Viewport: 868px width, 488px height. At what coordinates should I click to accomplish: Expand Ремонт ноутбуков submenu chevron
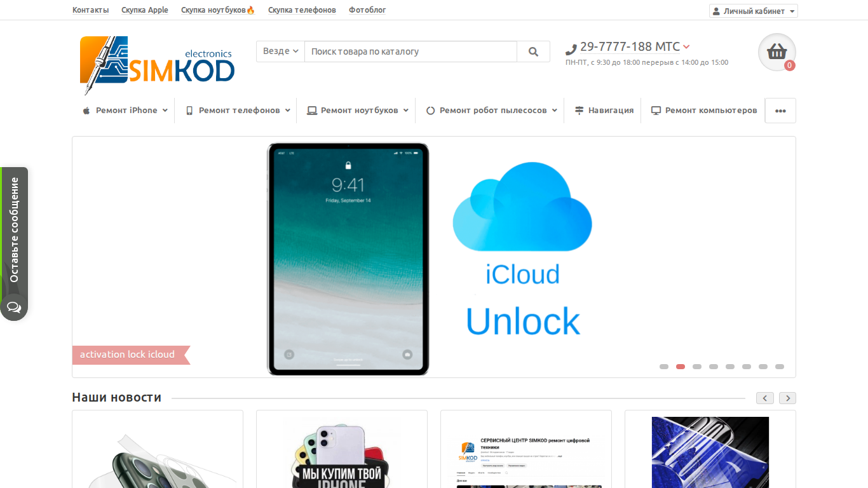406,111
